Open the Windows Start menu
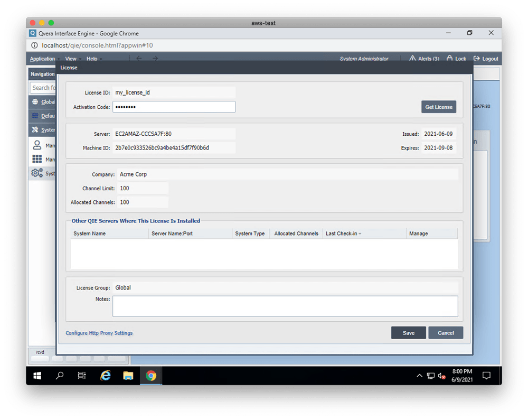Screen dimensions: 528x420 pos(37,376)
